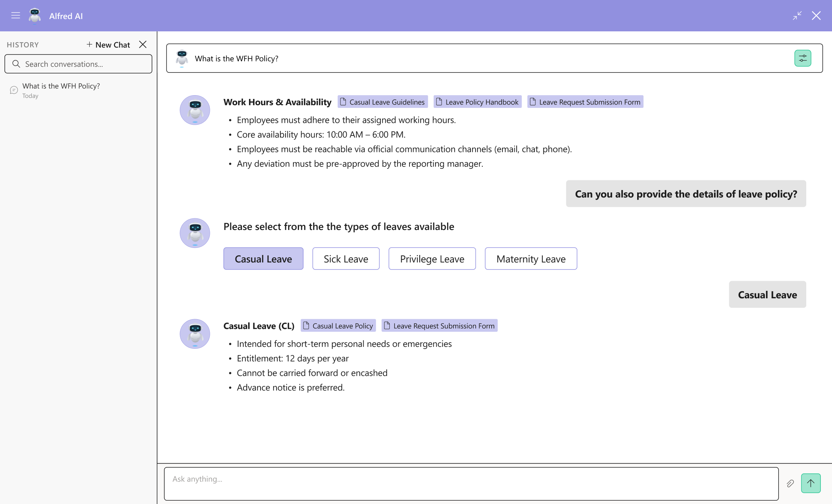Click the 'What is the WFH Policy?' chat title
Image resolution: width=832 pixels, height=504 pixels.
237,59
